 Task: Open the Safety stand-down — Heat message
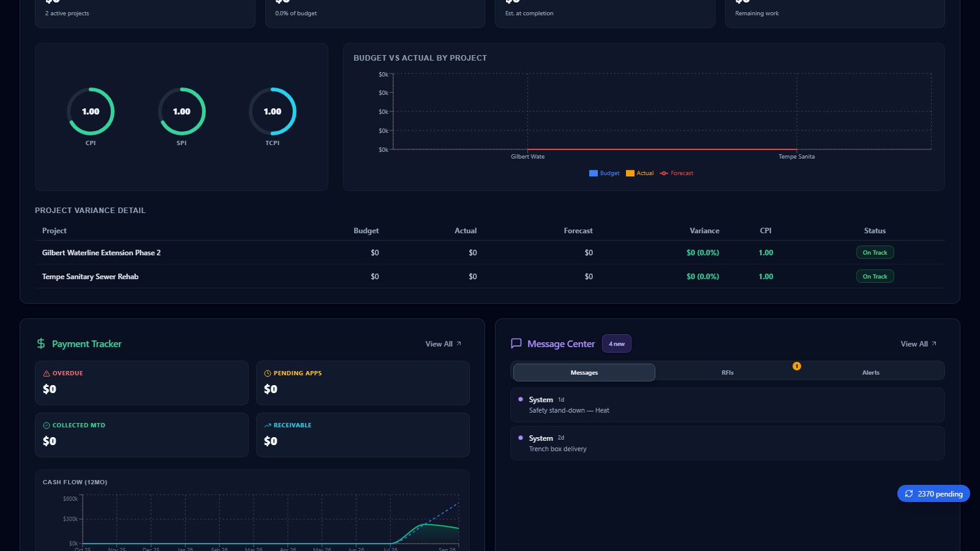coord(728,405)
